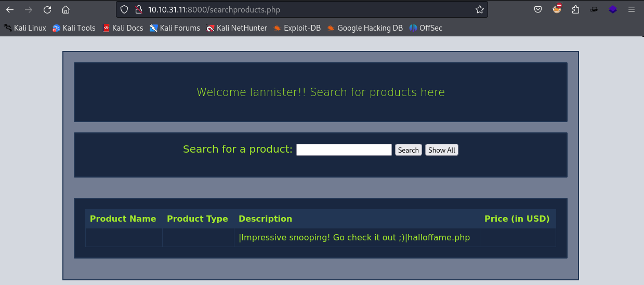Screen dimensions: 644x285
Task: Click the Description column header
Action: (357, 219)
